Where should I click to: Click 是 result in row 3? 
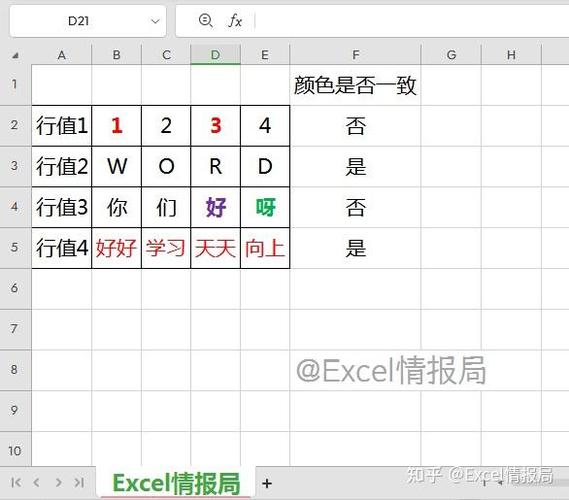[355, 167]
